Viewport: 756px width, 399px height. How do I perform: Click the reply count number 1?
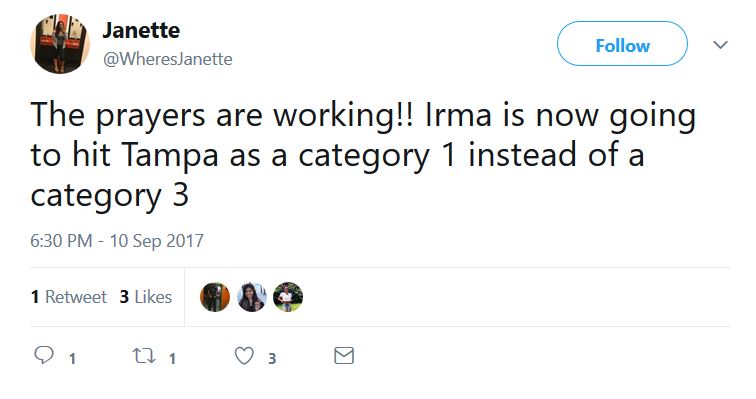pyautogui.click(x=72, y=359)
